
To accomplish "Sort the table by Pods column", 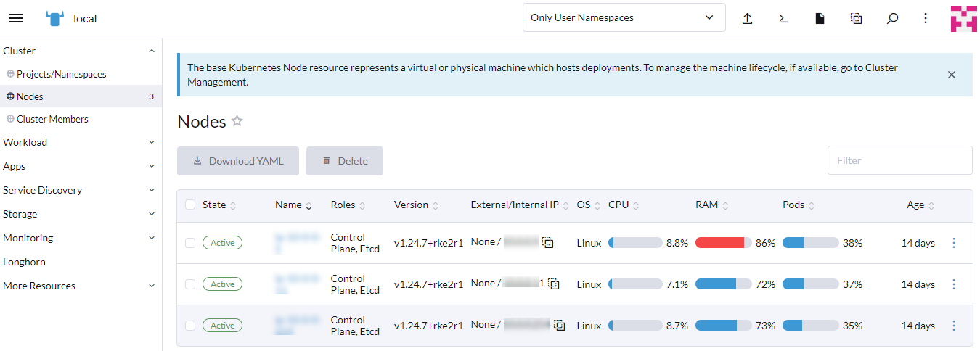I will coord(799,205).
